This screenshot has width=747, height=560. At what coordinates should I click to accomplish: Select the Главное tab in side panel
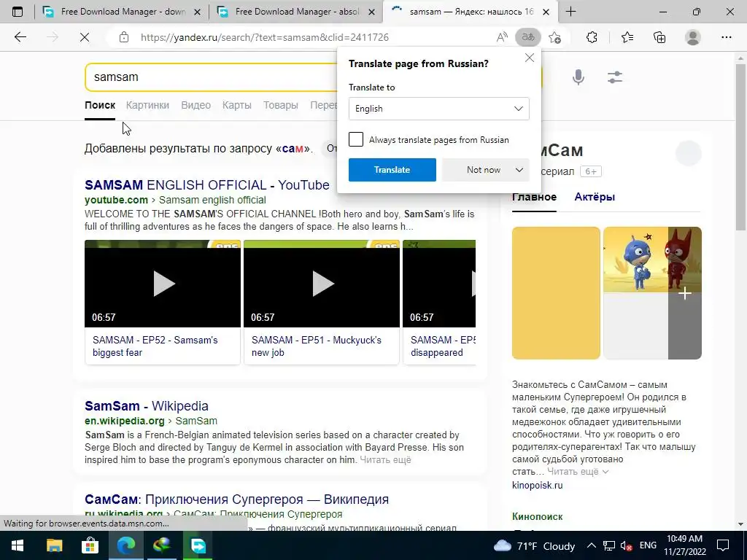534,197
